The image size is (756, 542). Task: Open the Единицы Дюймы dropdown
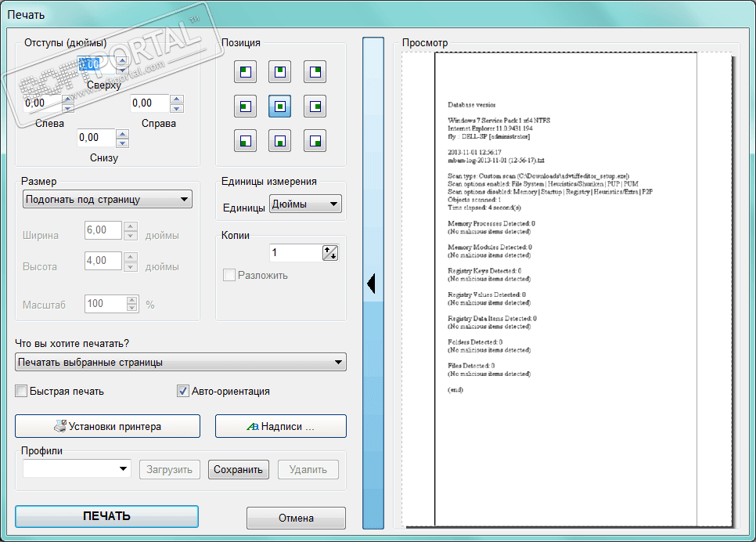[305, 204]
